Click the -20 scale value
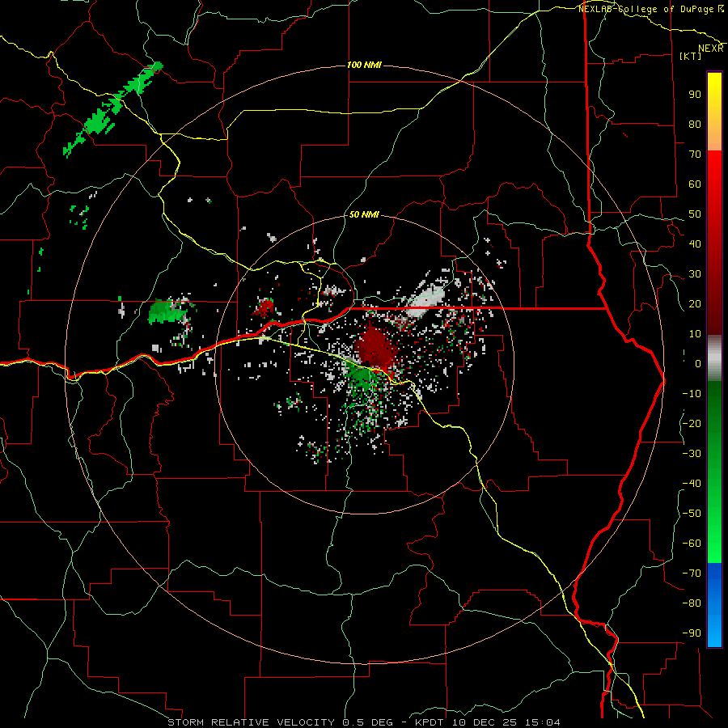This screenshot has height=728, width=728. (692, 423)
